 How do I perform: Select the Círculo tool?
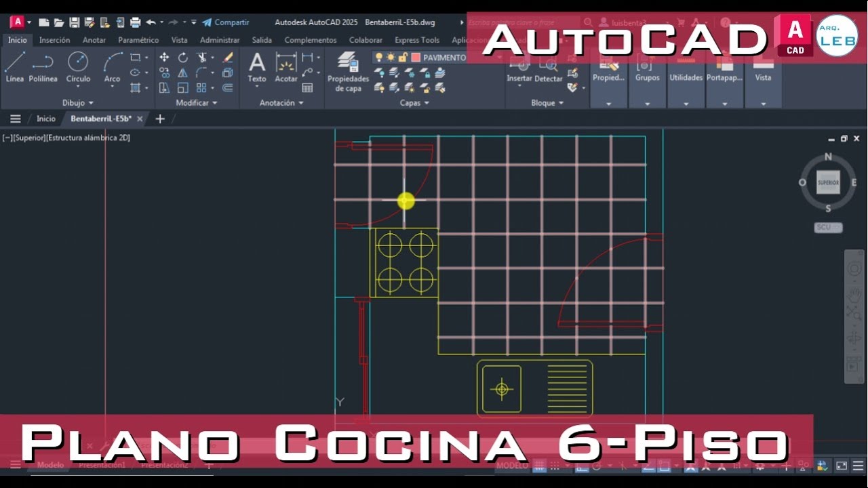click(x=78, y=67)
